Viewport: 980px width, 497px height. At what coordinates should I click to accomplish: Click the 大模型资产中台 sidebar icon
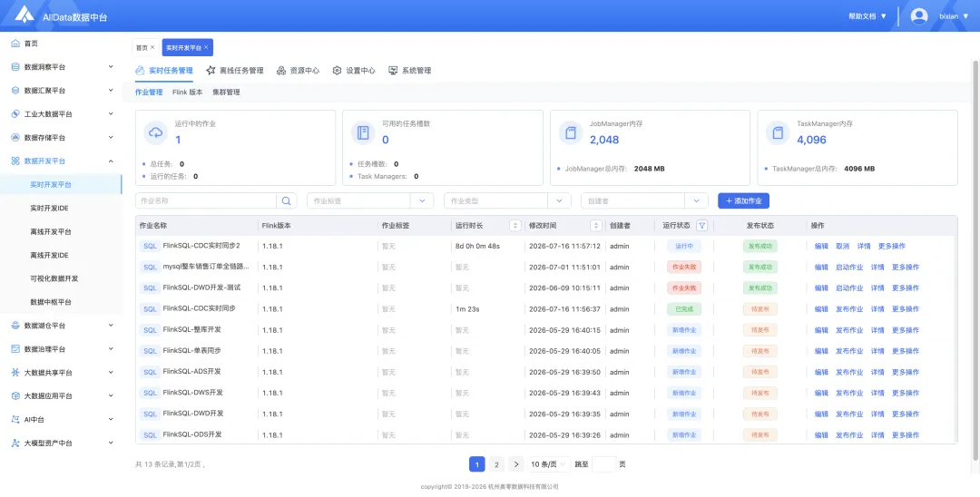15,443
